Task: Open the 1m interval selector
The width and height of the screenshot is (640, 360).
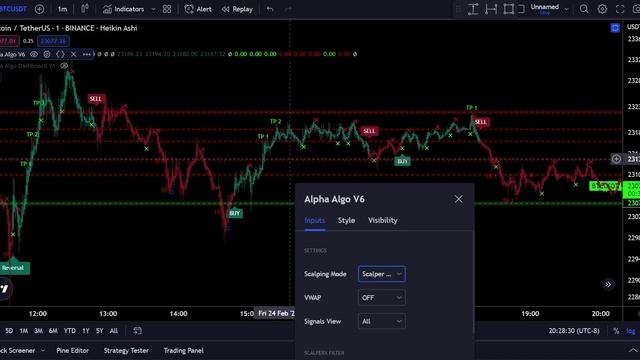Action: (62, 9)
